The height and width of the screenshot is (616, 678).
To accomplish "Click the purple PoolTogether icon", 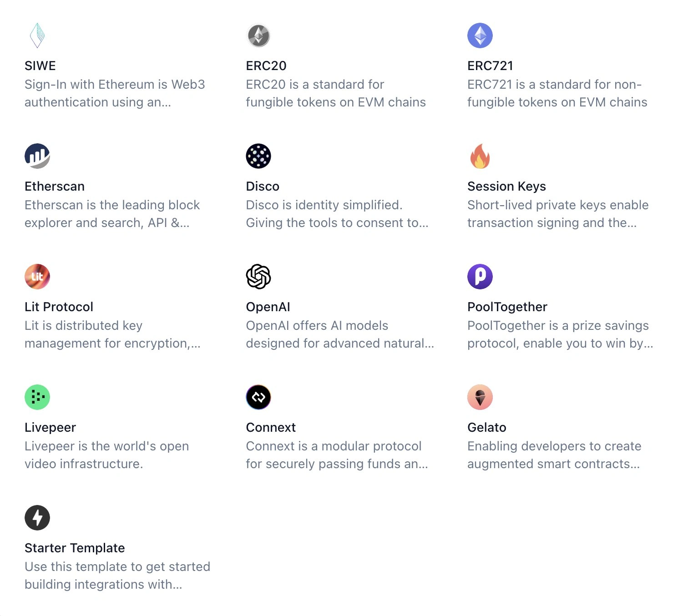I will [x=480, y=277].
